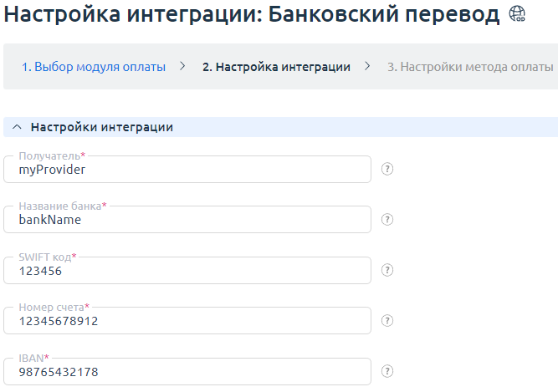Click the arrow after the bold step 2 label
The height and width of the screenshot is (392, 558).
(367, 66)
